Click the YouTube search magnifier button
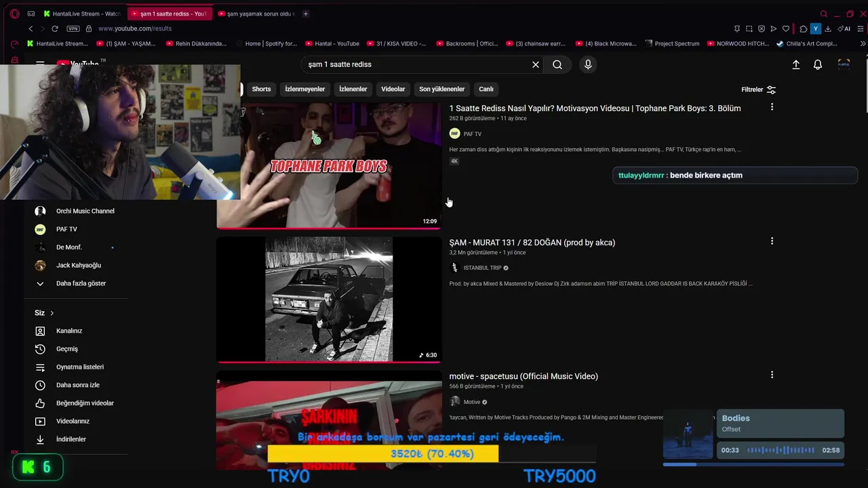Screen dimensions: 868x488 [x=557, y=64]
